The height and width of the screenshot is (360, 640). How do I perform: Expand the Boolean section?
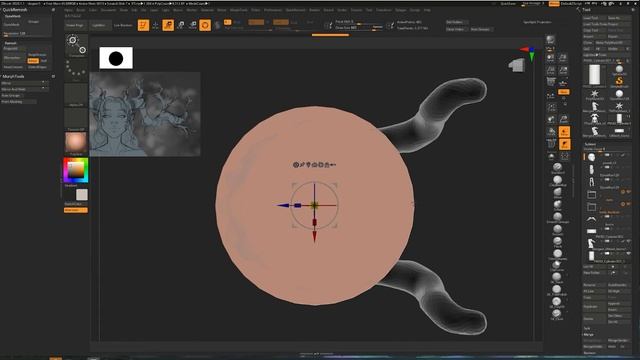(589, 353)
